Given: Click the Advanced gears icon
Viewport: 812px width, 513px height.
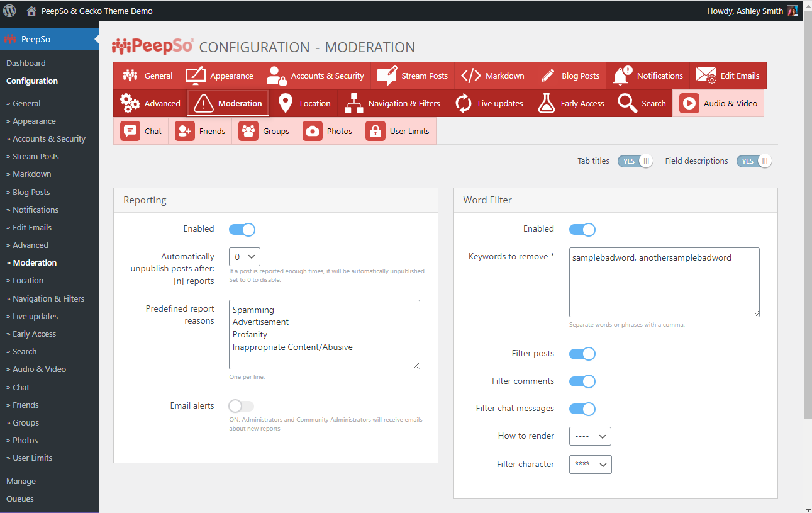Looking at the screenshot, I should pyautogui.click(x=130, y=103).
